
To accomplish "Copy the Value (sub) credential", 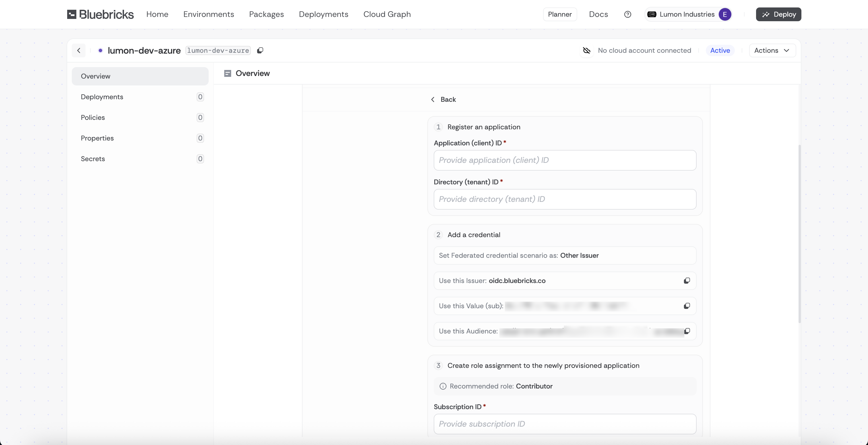I will pyautogui.click(x=687, y=306).
